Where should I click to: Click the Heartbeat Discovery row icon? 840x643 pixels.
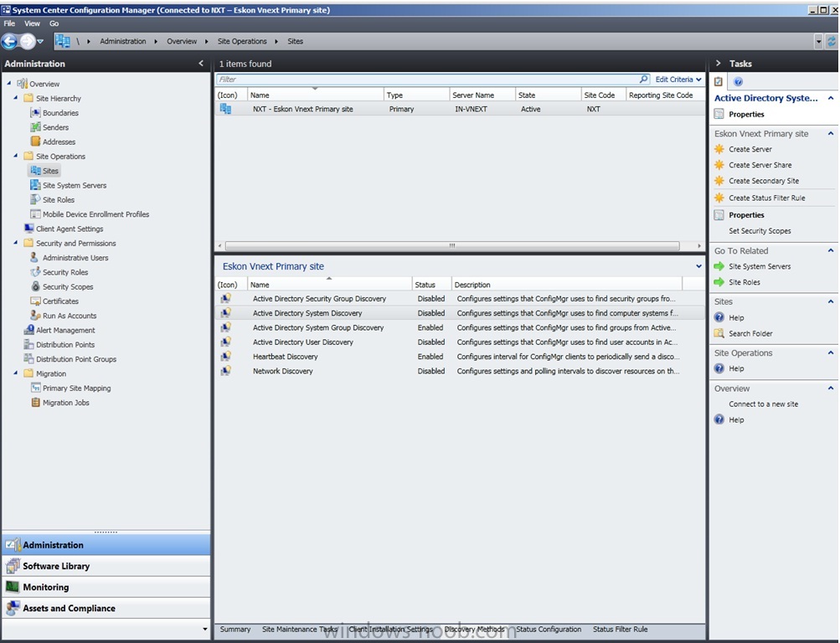226,356
